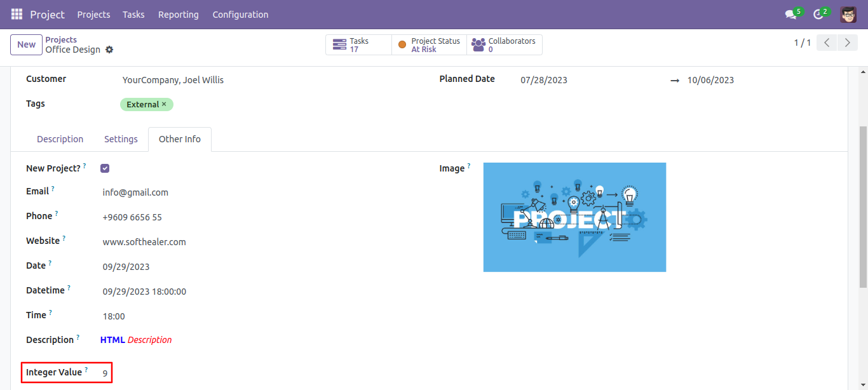
Task: Click the help mark next to Integer Value
Action: point(86,370)
